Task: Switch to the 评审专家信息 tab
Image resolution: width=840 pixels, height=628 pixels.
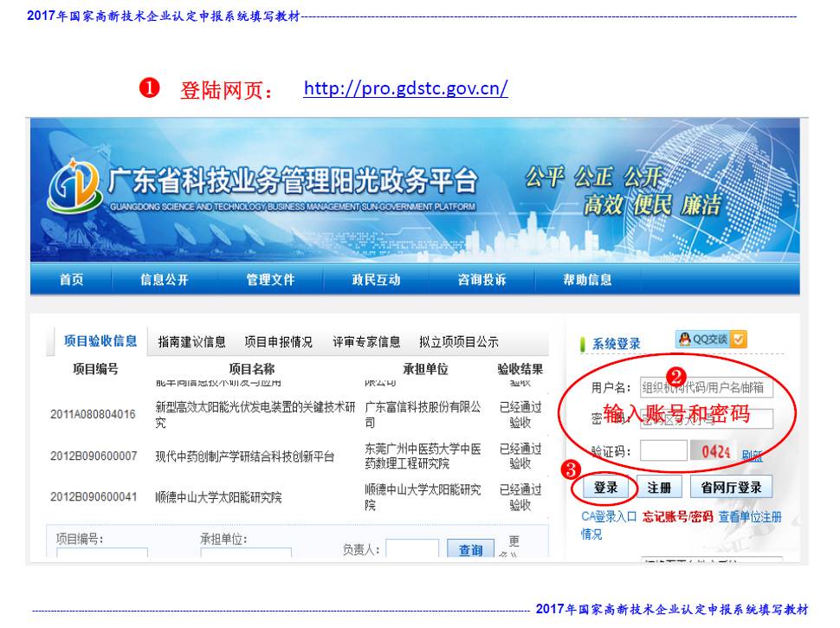Action: 366,342
